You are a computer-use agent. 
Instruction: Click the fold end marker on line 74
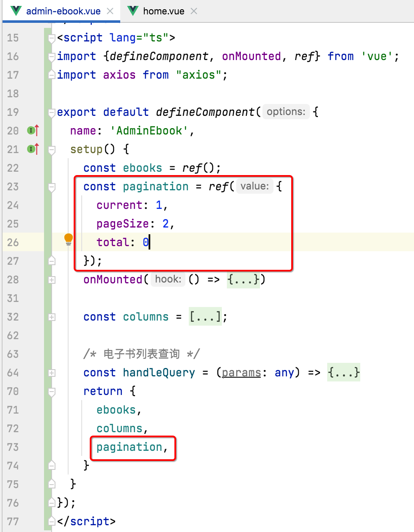coord(52,465)
